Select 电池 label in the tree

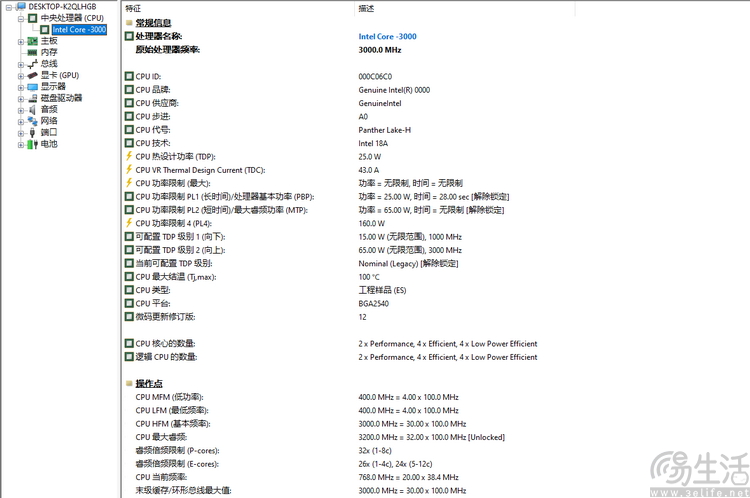coord(49,144)
